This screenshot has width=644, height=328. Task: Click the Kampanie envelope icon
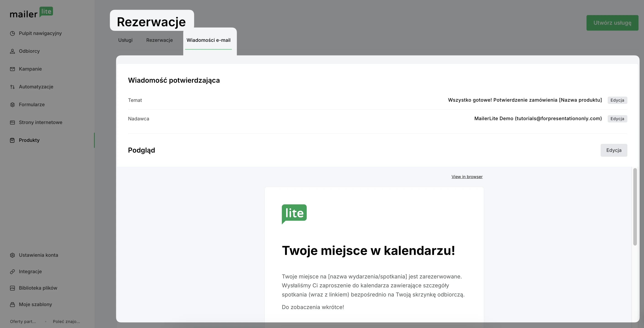tap(12, 69)
